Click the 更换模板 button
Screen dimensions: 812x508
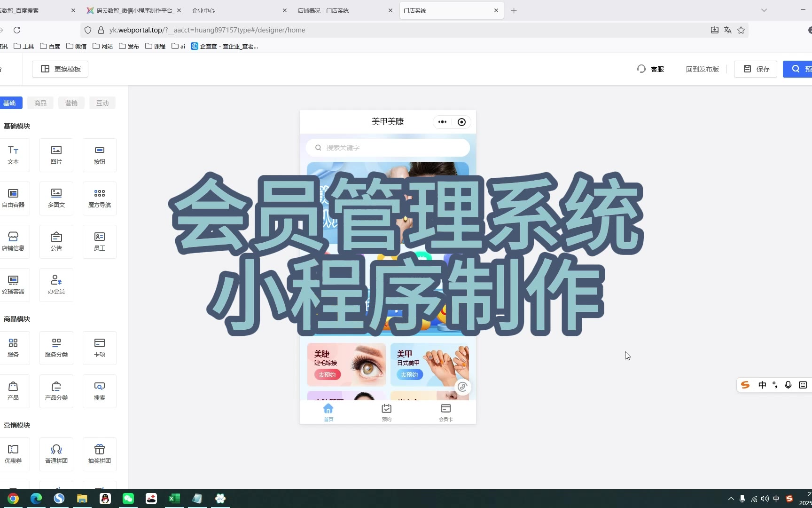pos(60,69)
